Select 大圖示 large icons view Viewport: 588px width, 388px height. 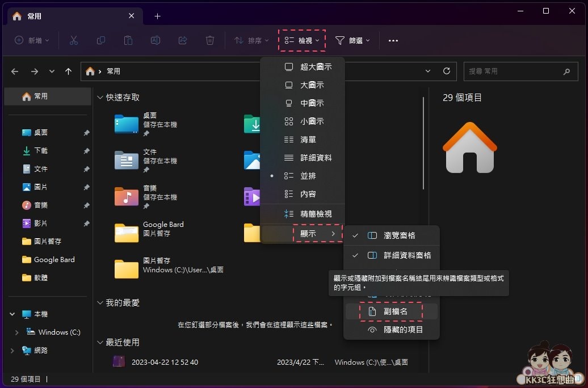point(303,85)
